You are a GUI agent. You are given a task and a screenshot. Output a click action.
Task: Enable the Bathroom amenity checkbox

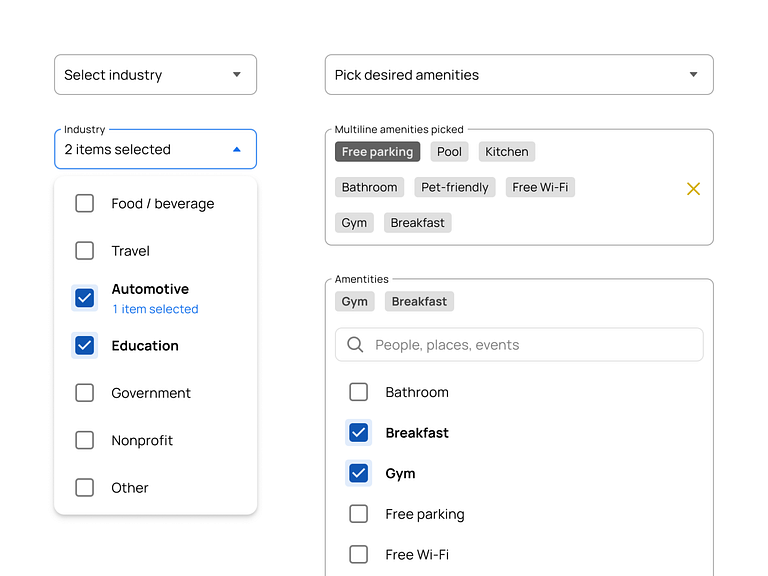click(358, 392)
